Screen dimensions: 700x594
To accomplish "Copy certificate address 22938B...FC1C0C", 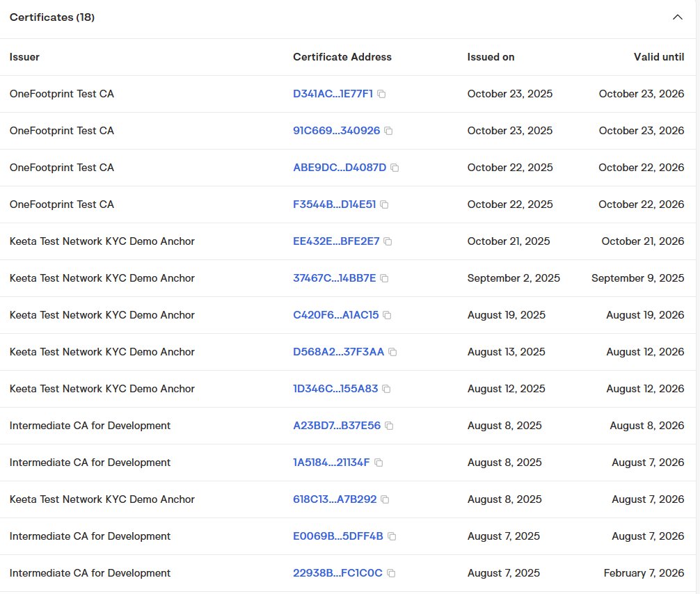I will pyautogui.click(x=391, y=573).
